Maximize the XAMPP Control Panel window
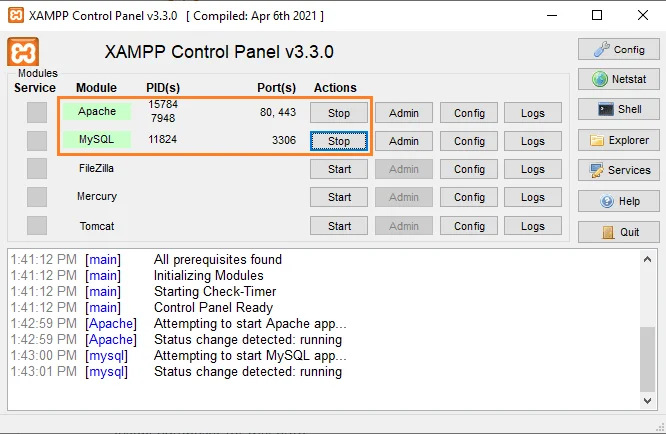 tap(597, 15)
